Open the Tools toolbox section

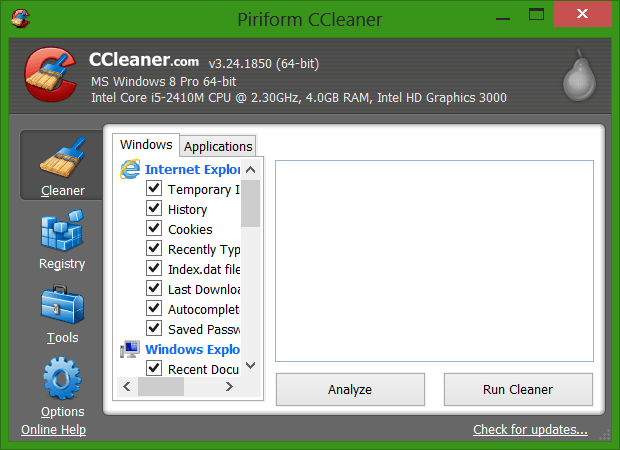[x=62, y=314]
